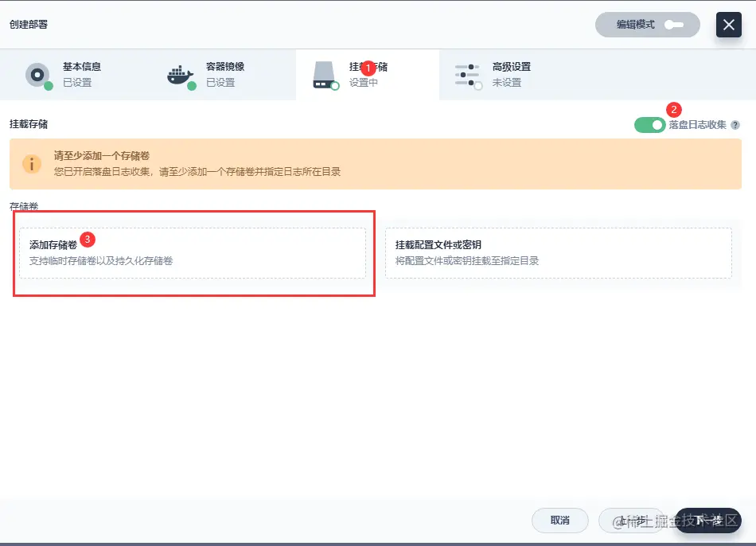756x546 pixels.
Task: Go to the 高级设置 step tab
Action: [511, 75]
